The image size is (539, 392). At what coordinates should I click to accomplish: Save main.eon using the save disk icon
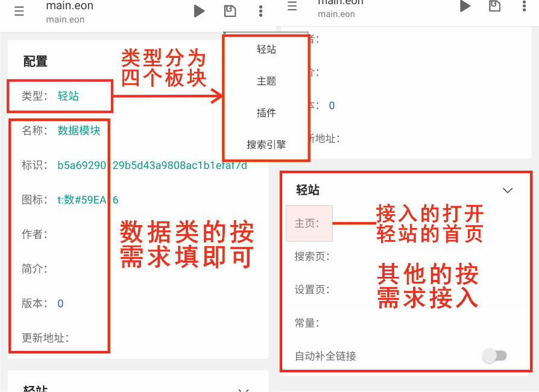click(x=230, y=10)
